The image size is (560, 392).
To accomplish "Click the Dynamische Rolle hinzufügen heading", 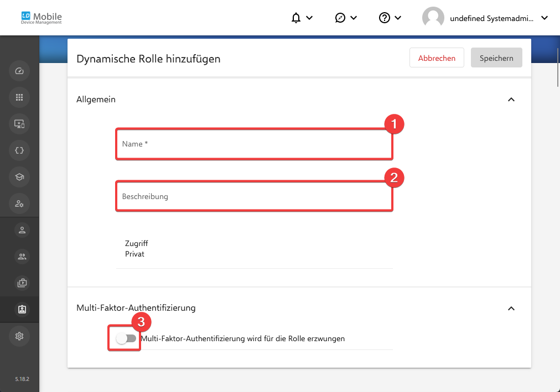I will coord(148,59).
